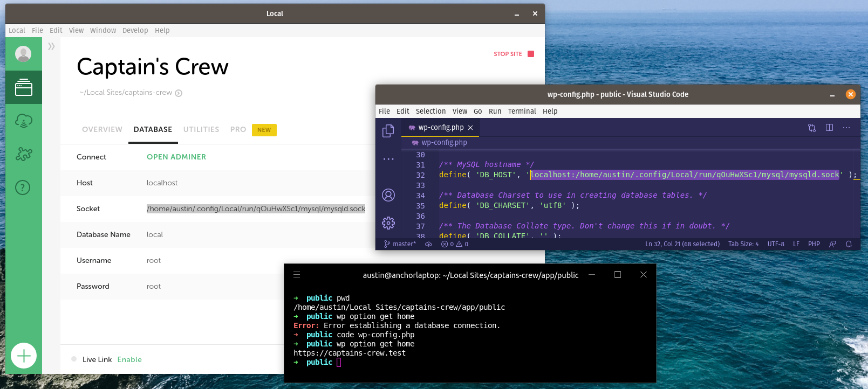Select the Database tab
The width and height of the screenshot is (868, 389).
[x=153, y=129]
